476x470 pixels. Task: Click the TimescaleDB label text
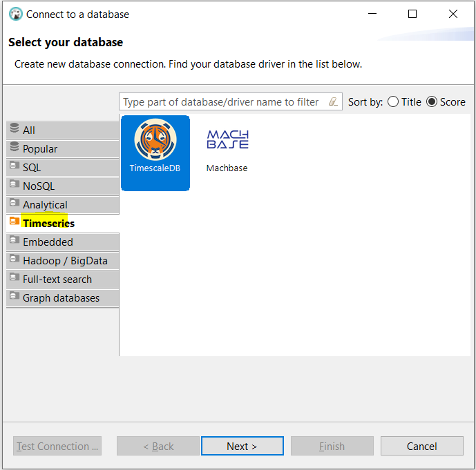click(155, 168)
